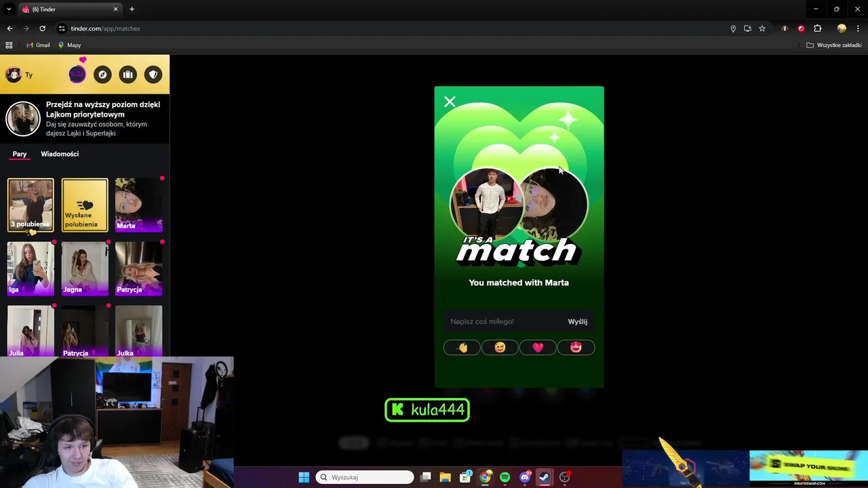Click the site info icon beside URL
The height and width of the screenshot is (488, 868).
coord(62,28)
